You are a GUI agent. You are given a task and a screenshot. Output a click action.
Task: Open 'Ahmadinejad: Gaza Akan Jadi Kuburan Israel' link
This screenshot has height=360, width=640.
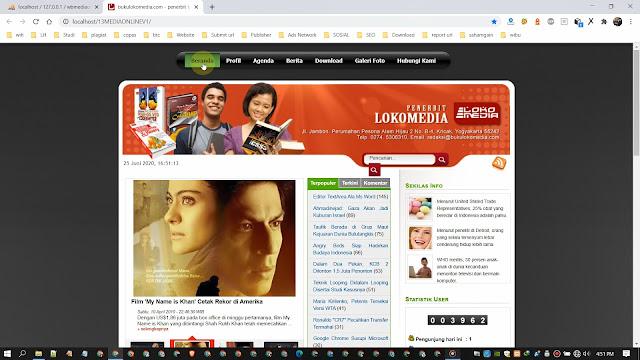click(350, 211)
